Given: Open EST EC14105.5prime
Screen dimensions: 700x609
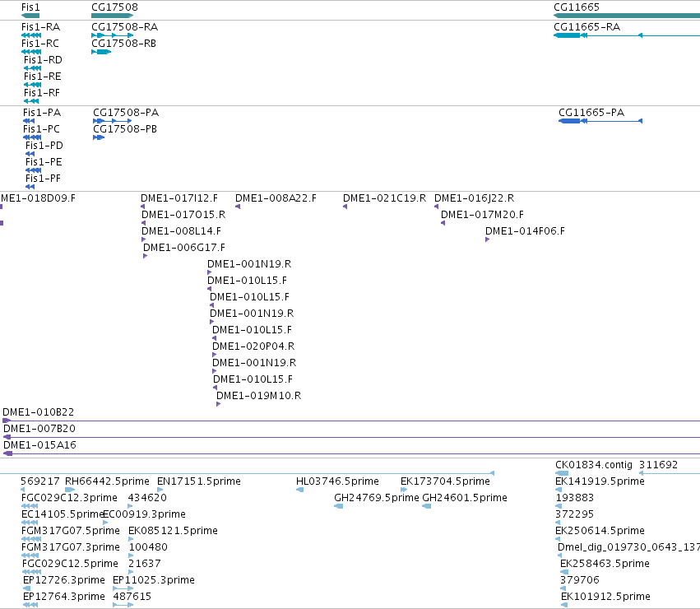Looking at the screenshot, I should point(30,523).
